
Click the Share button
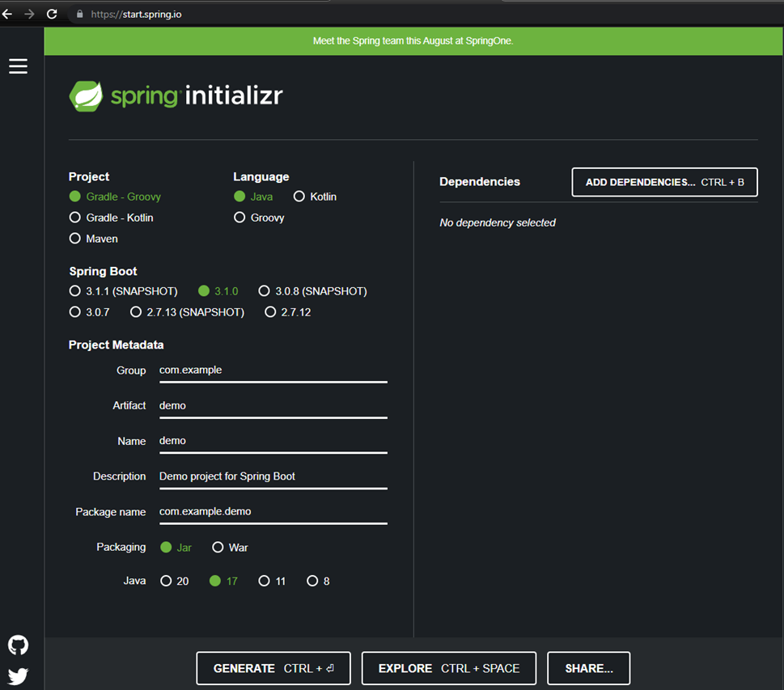588,668
